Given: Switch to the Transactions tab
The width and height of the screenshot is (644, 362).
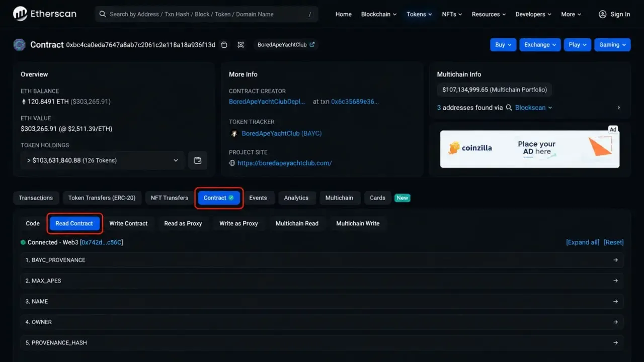Looking at the screenshot, I should coord(36,198).
